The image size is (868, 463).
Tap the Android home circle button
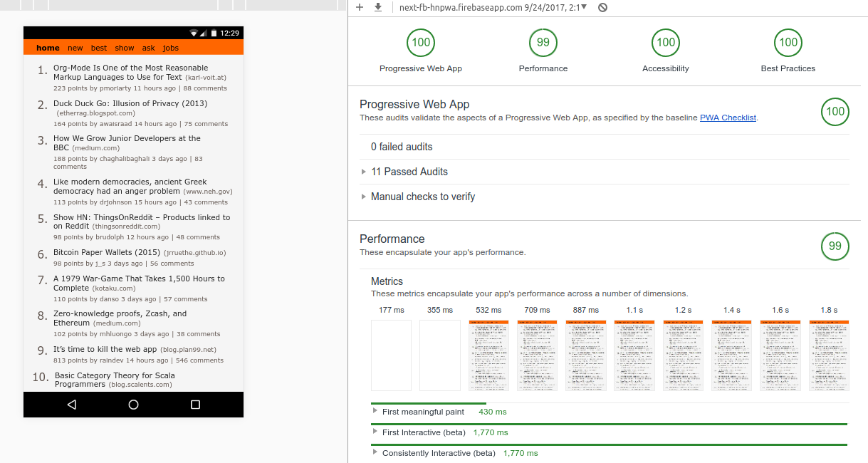(133, 405)
